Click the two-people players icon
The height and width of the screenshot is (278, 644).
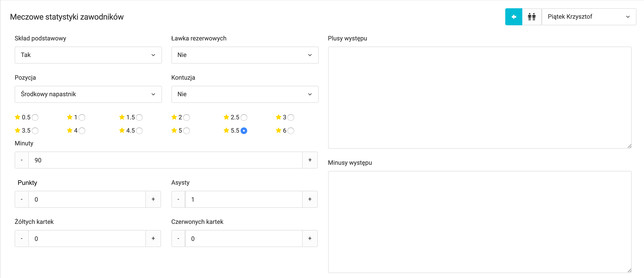point(532,17)
